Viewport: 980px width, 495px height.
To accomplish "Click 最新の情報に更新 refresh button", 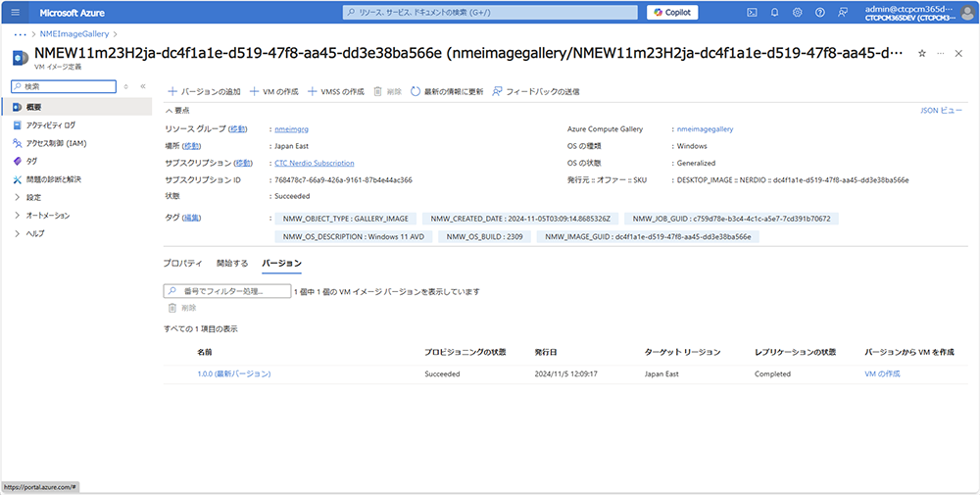I will tap(447, 91).
